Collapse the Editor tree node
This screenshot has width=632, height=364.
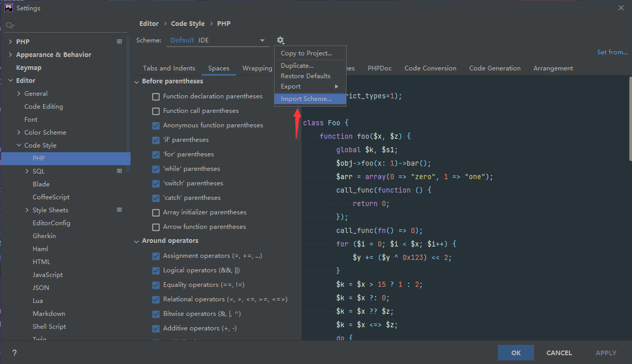click(10, 81)
